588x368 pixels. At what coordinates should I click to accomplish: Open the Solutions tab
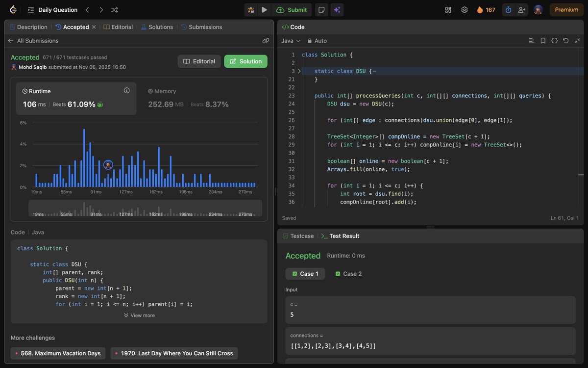click(x=157, y=27)
